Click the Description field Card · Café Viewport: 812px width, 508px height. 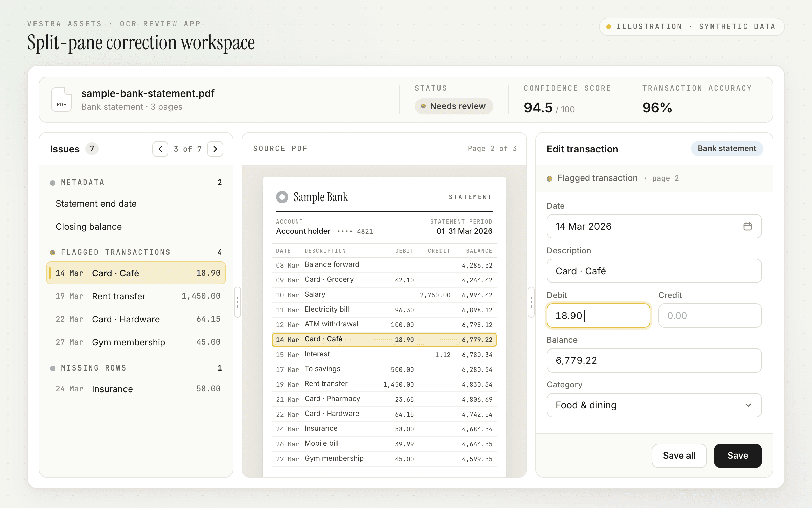pos(654,271)
